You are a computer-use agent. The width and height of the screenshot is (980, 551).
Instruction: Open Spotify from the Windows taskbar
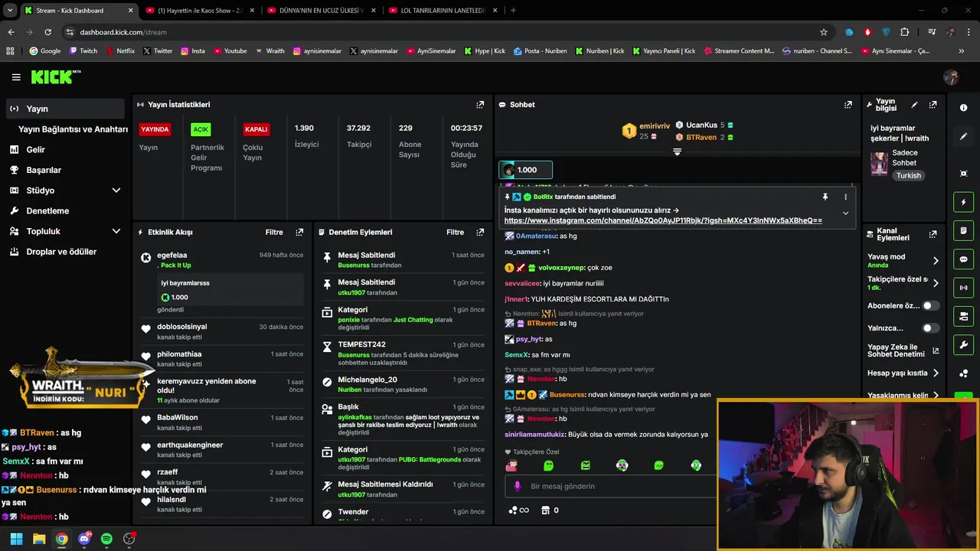[106, 539]
